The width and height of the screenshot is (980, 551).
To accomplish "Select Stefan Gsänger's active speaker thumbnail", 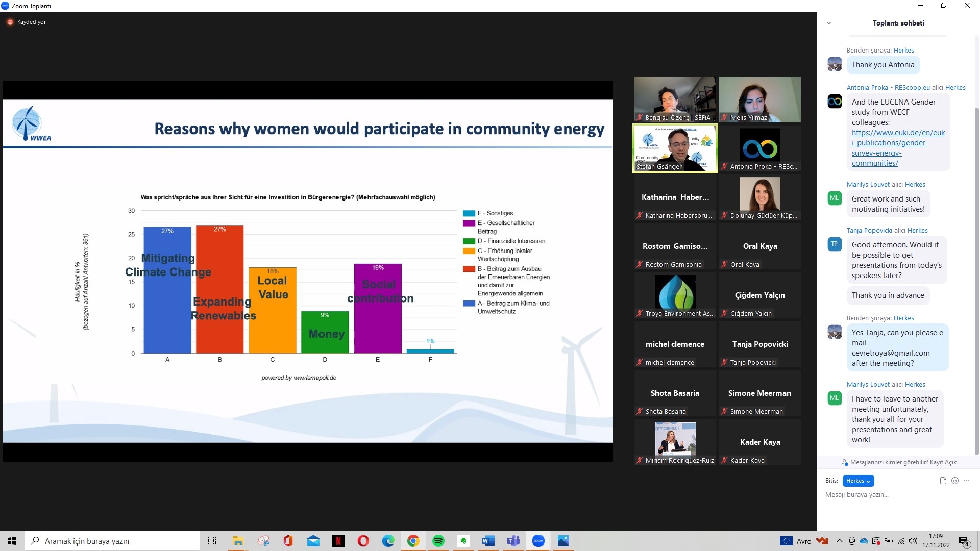I will pyautogui.click(x=675, y=148).
